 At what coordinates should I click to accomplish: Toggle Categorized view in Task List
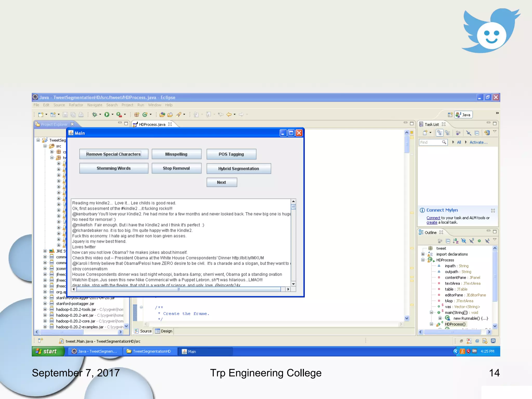(x=440, y=133)
